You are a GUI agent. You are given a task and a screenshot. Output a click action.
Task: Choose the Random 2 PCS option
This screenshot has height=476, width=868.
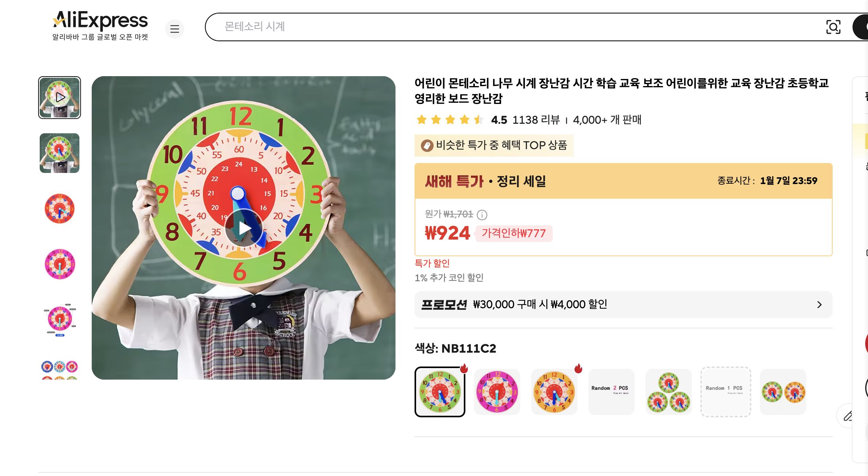point(611,392)
